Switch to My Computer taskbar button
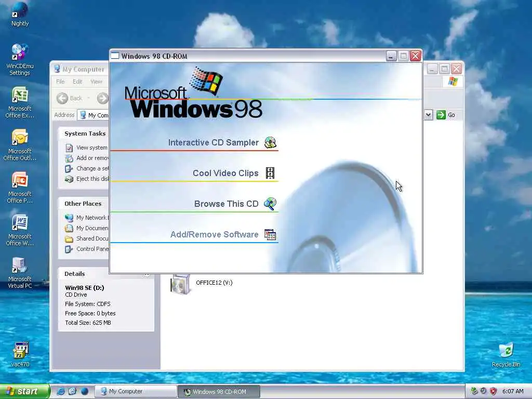Screen dimensions: 532x399 tap(135, 391)
